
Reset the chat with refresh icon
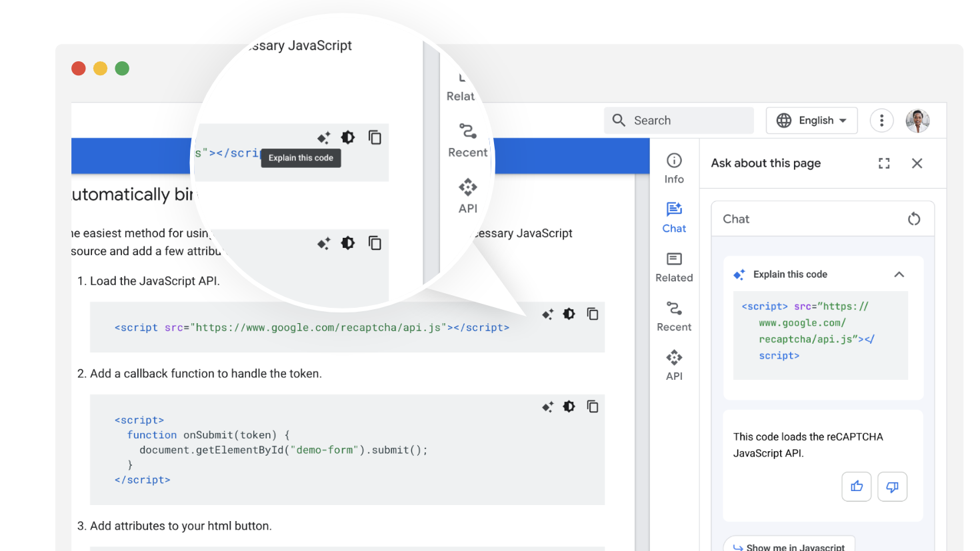pyautogui.click(x=913, y=219)
